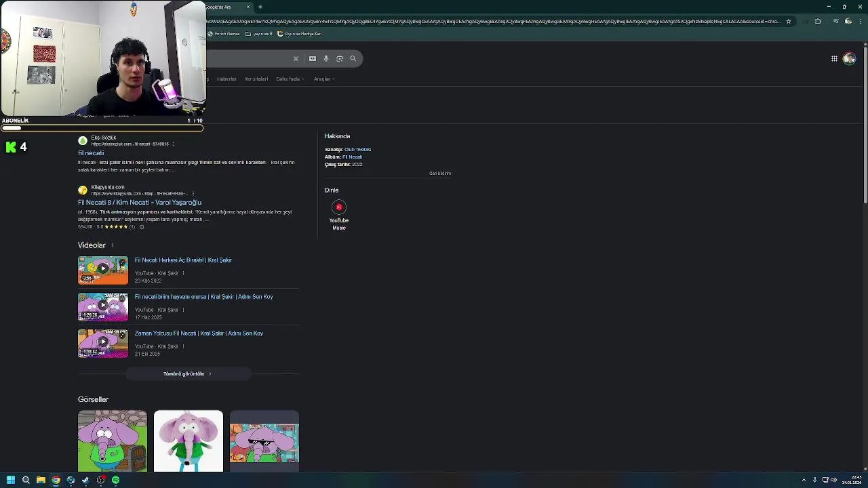Open plush elephant toy image result
868x488 pixels.
pos(189,441)
